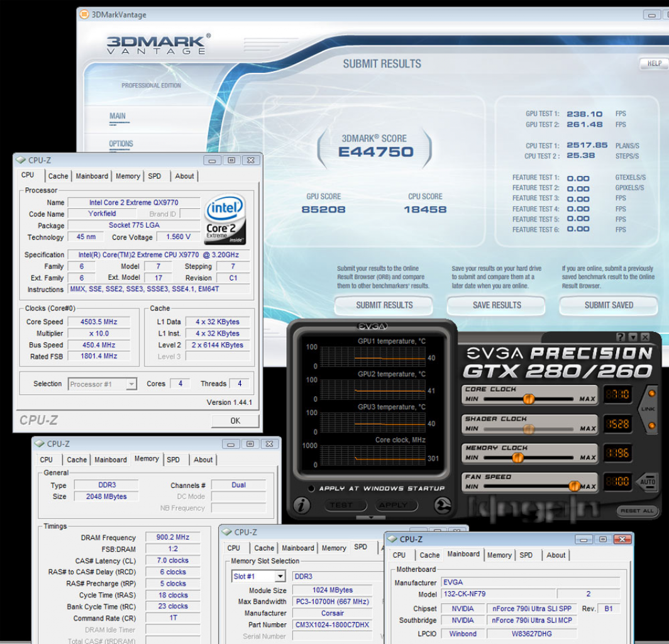The image size is (669, 644).
Task: Click the GPU1 temperature graph
Action: click(372, 357)
